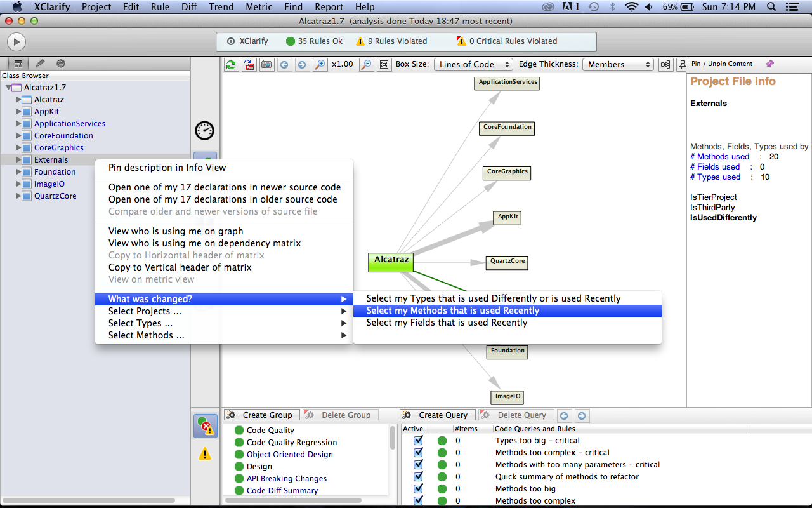Open the dashboard gauge icon

pos(204,131)
